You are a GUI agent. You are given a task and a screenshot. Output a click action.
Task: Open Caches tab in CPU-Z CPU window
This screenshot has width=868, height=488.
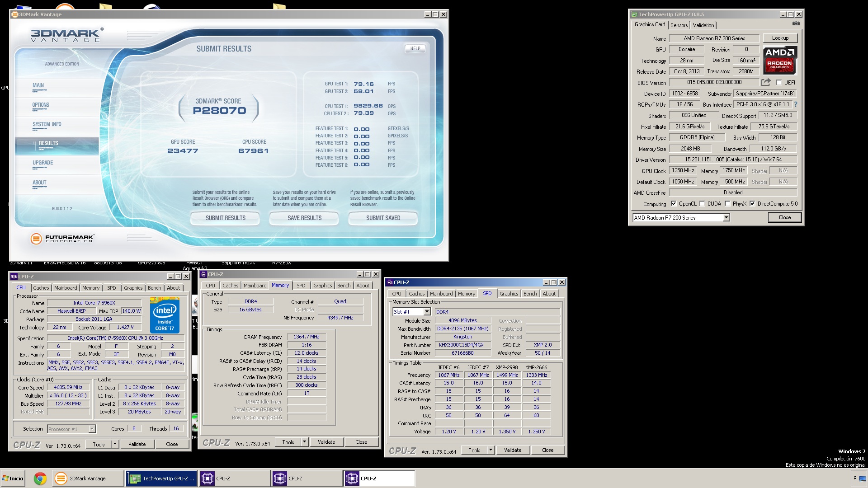pyautogui.click(x=41, y=288)
